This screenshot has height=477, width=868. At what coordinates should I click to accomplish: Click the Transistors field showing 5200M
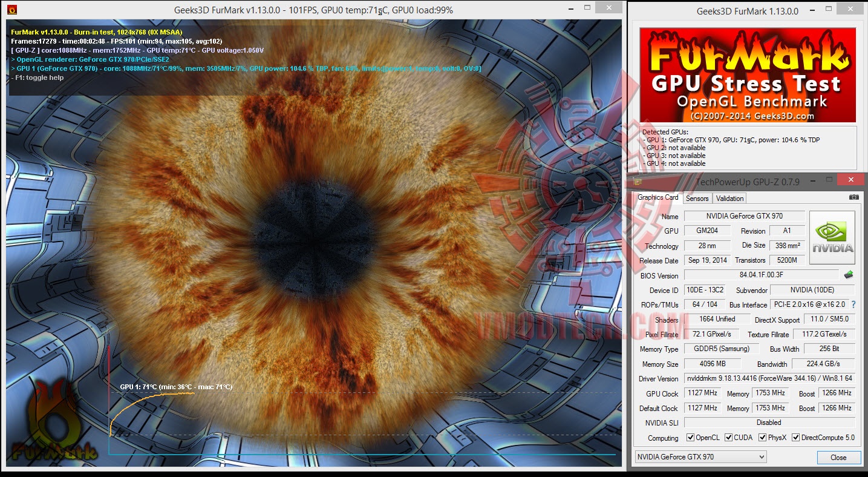[x=787, y=260]
